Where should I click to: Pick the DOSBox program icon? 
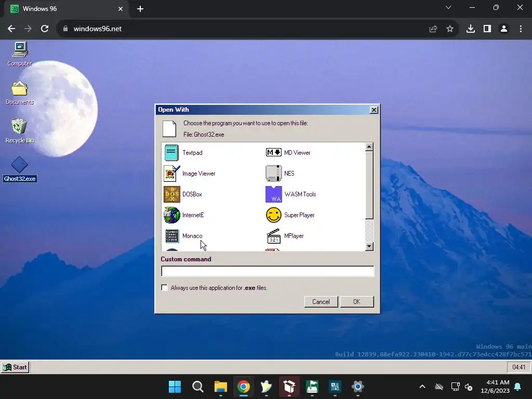tap(171, 194)
